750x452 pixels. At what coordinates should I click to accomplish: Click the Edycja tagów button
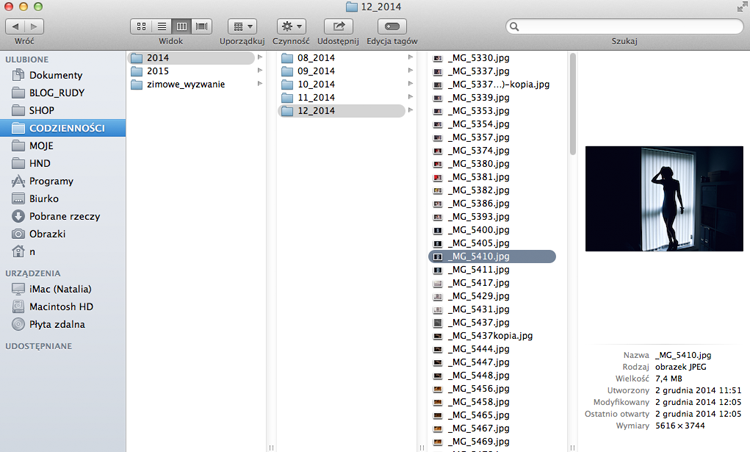click(392, 26)
